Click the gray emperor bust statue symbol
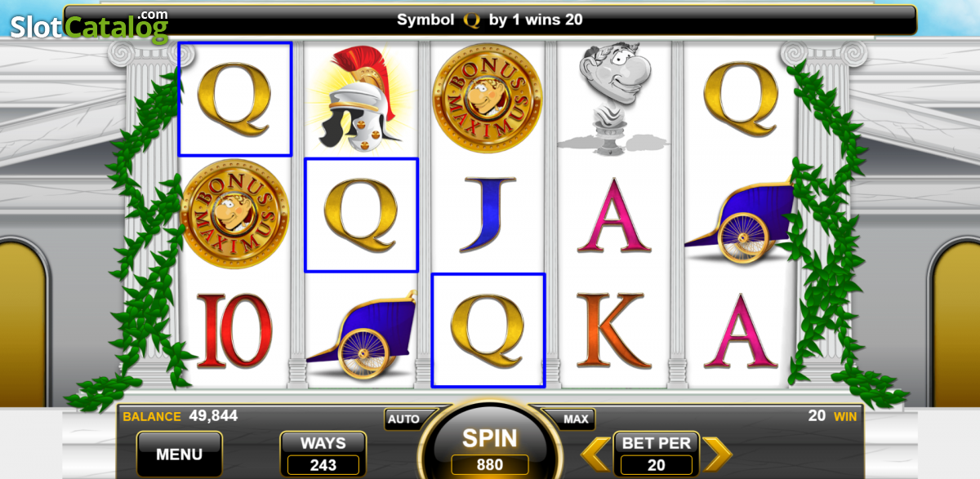Screen dimensions: 980x479 [612, 99]
